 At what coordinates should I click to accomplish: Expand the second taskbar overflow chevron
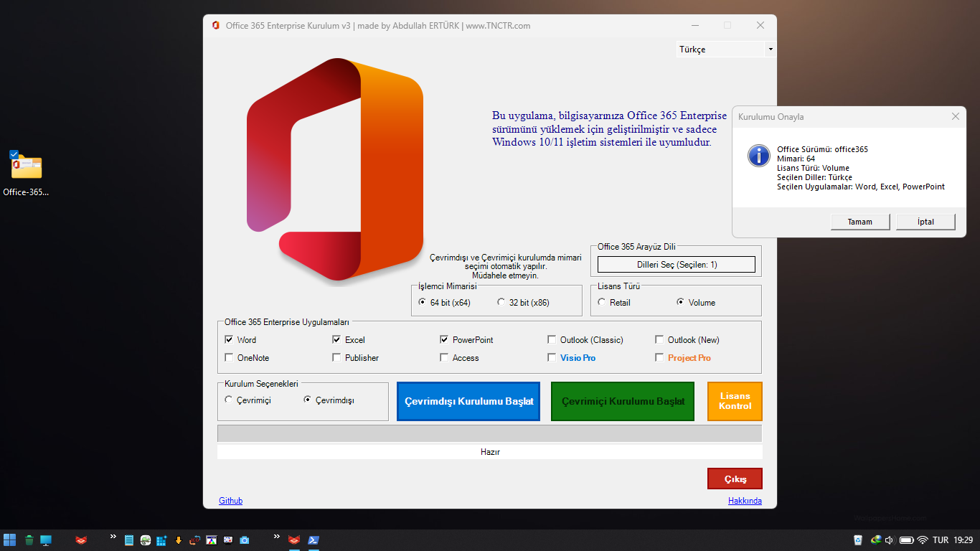click(x=276, y=537)
